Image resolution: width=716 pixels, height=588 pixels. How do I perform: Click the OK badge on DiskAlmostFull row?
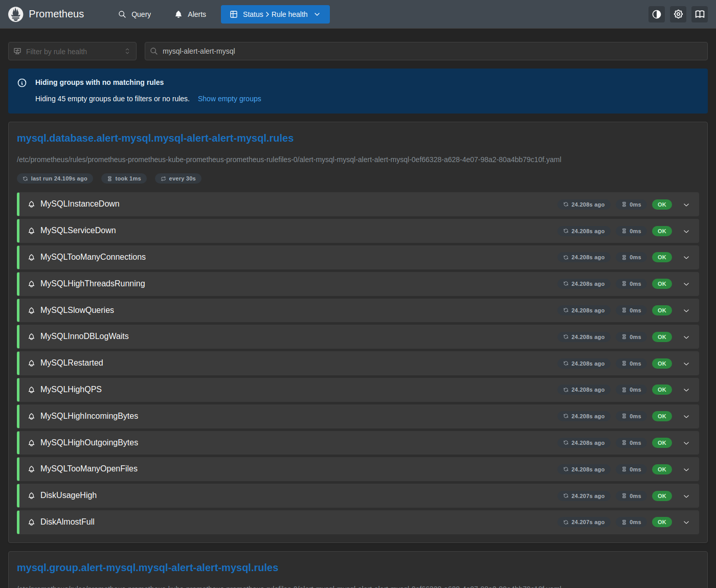[x=662, y=522]
